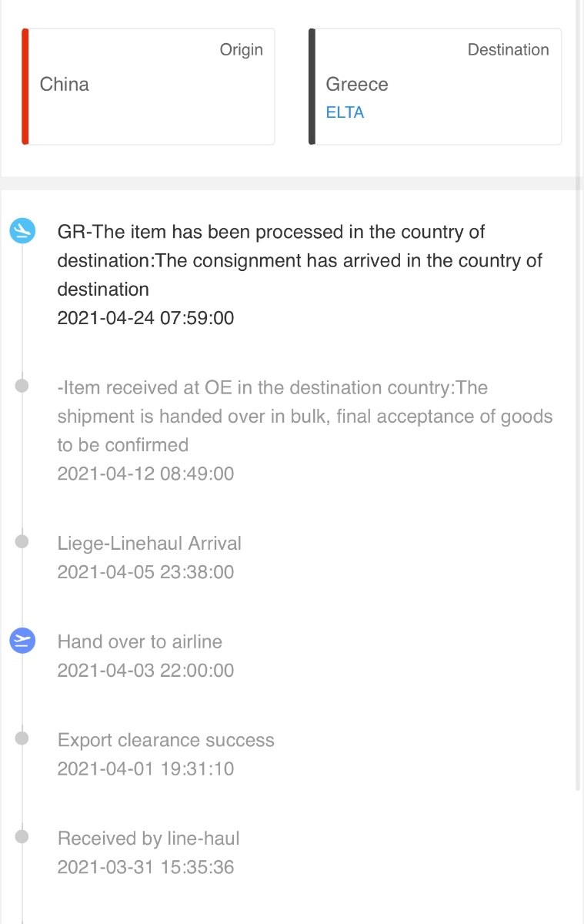Select the China origin card
The image size is (584, 924).
pos(149,86)
